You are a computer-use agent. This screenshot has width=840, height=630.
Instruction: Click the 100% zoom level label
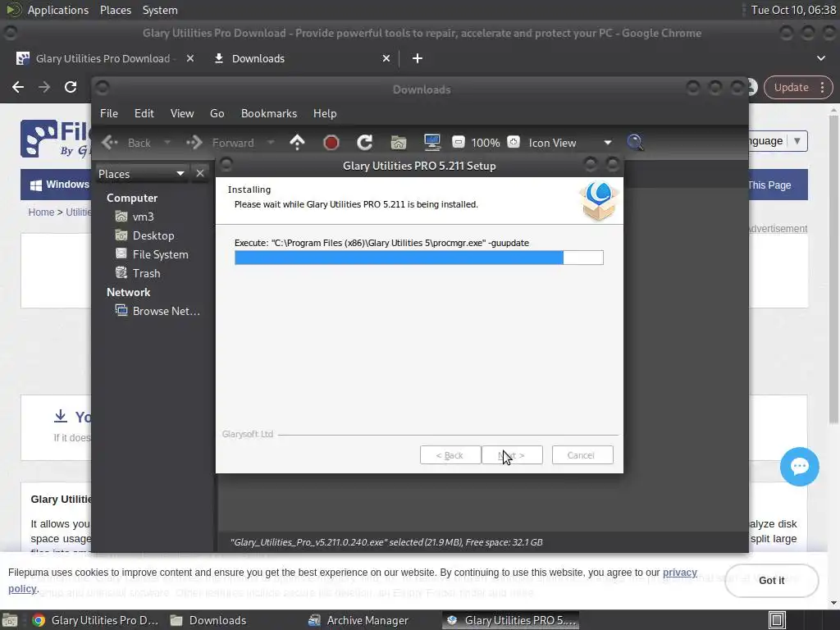(486, 143)
